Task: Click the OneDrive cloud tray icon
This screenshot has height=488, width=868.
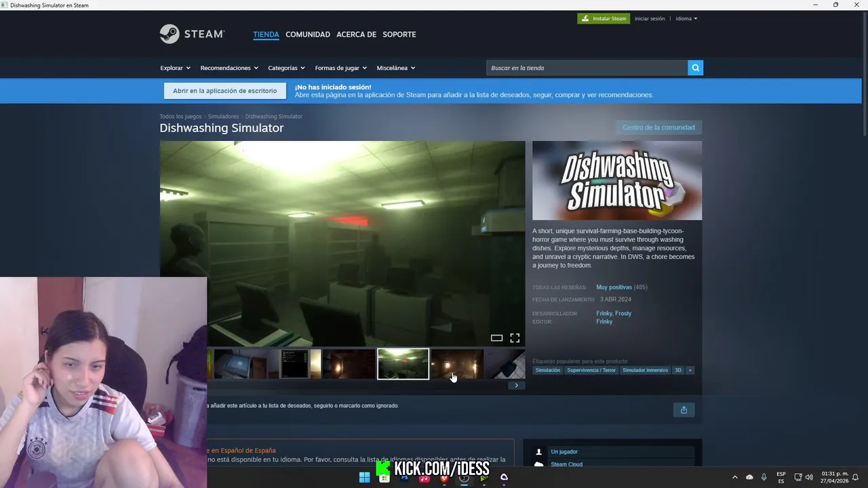Action: 749,477
